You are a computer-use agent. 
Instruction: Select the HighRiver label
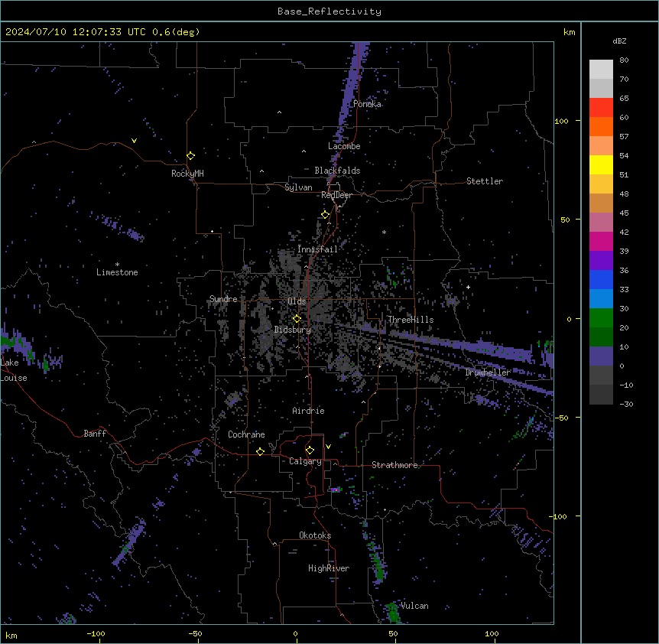tap(329, 568)
